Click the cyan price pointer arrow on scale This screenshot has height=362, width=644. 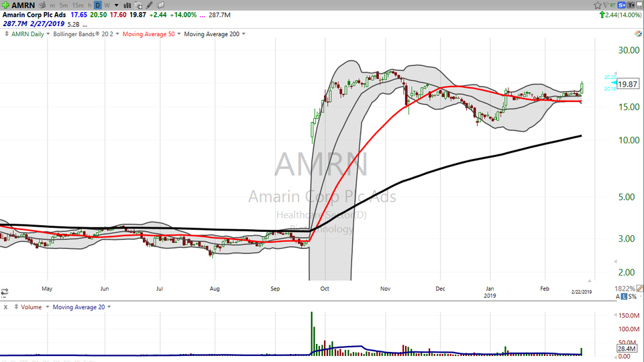pyautogui.click(x=614, y=83)
